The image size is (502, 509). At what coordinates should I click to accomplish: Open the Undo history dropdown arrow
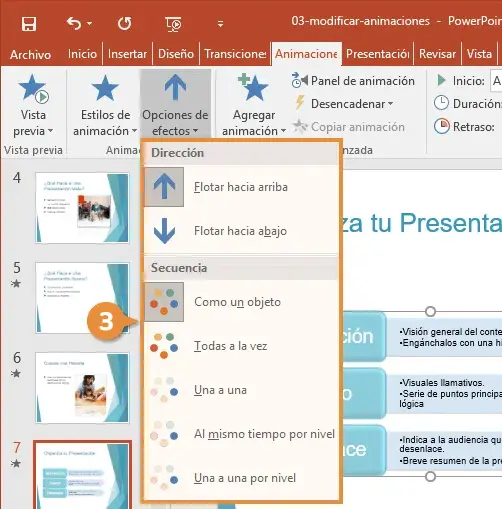pyautogui.click(x=89, y=24)
